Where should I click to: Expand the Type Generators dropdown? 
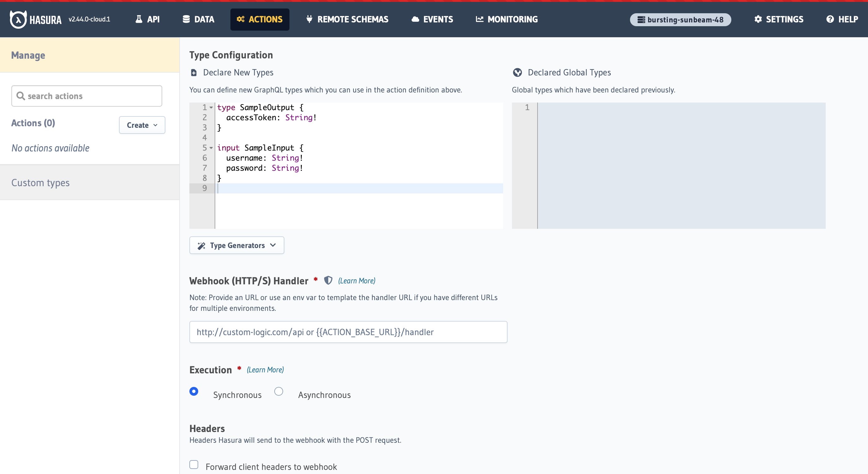[x=236, y=245]
